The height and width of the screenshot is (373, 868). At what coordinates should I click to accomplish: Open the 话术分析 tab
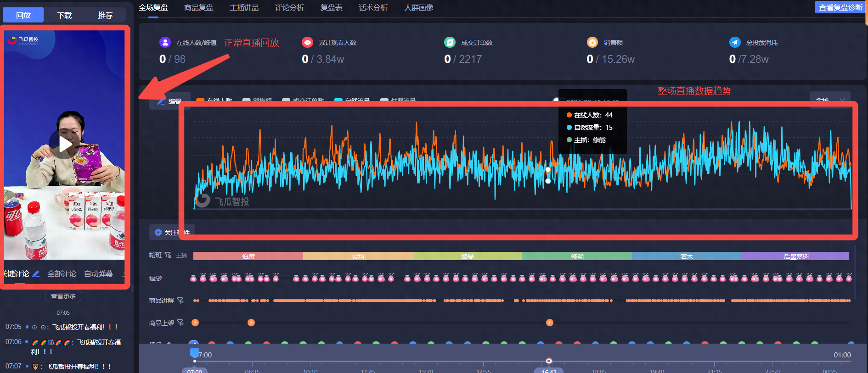(x=373, y=8)
